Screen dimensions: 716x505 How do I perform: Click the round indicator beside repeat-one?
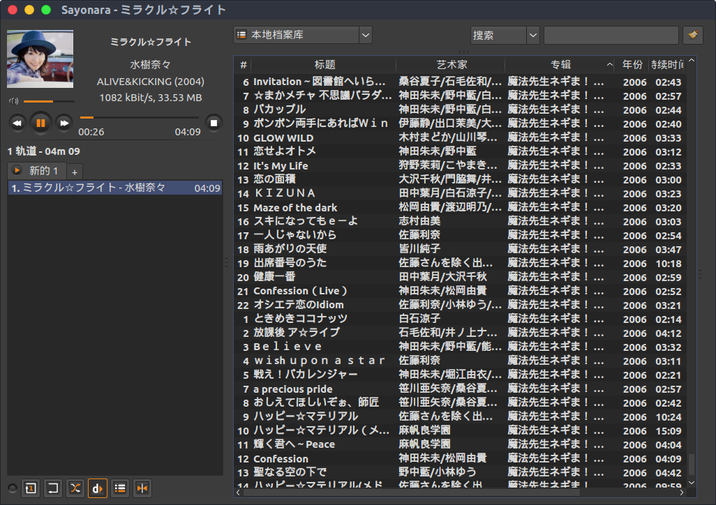(13, 488)
